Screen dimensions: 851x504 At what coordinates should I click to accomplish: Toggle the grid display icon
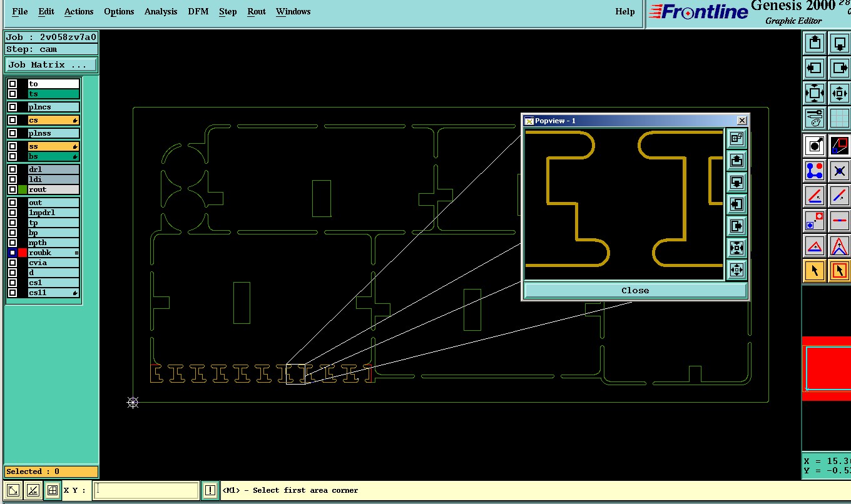click(x=839, y=118)
